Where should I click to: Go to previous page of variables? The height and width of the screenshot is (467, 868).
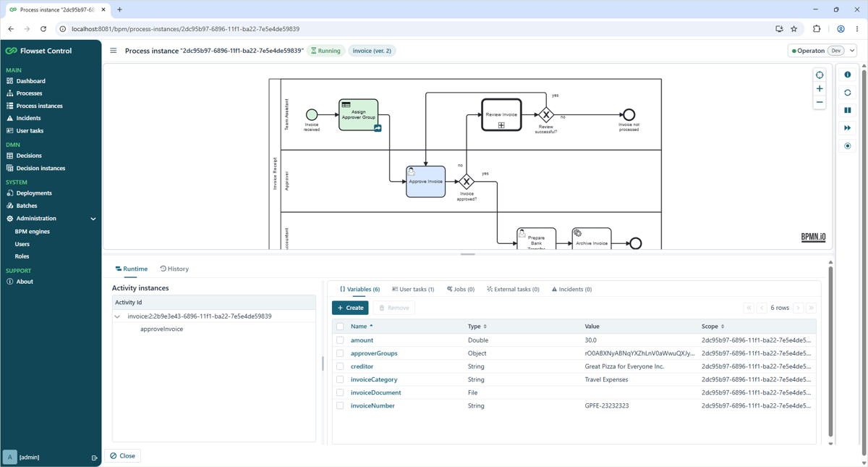[x=762, y=308]
